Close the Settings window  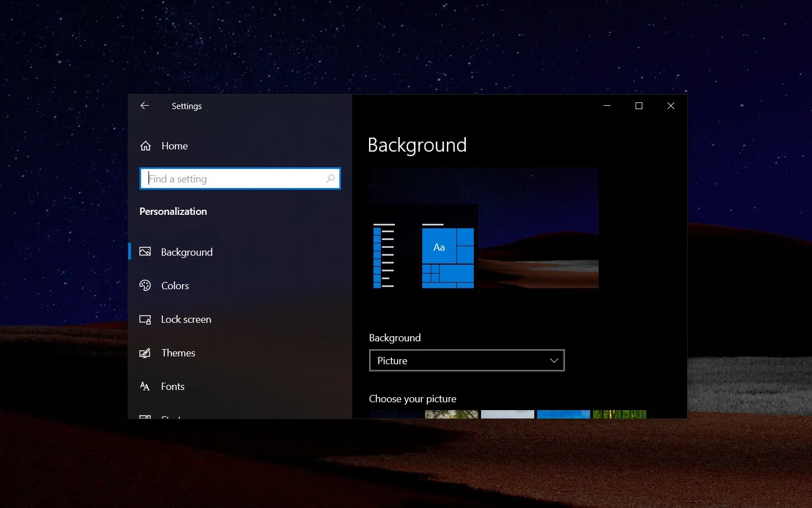point(671,106)
